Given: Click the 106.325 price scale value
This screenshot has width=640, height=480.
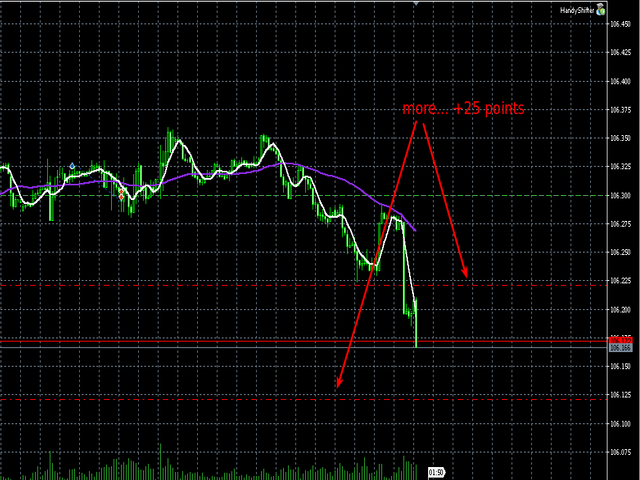Looking at the screenshot, I should click(620, 167).
